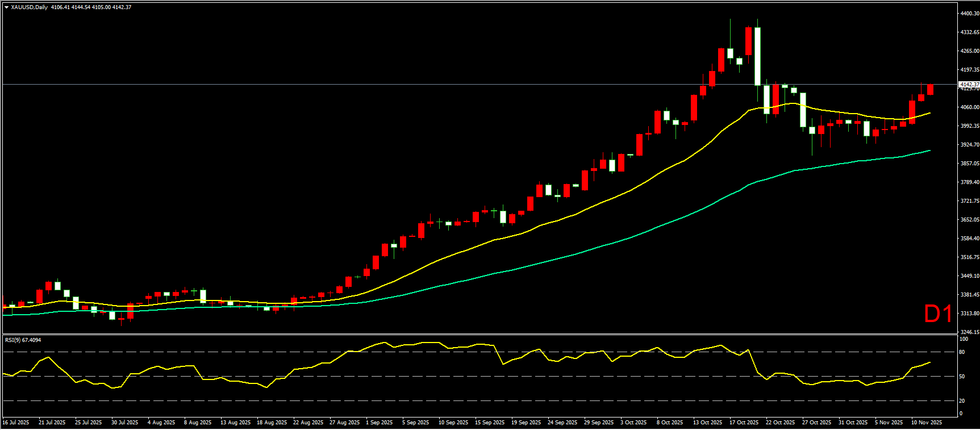Click the yellow RSI line's right endpoint
980x430 pixels.
[x=930, y=362]
